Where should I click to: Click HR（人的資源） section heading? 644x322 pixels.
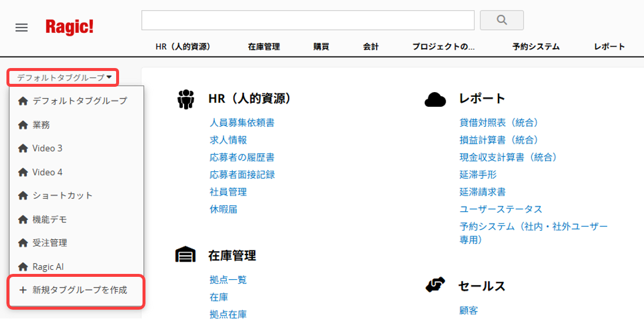250,99
